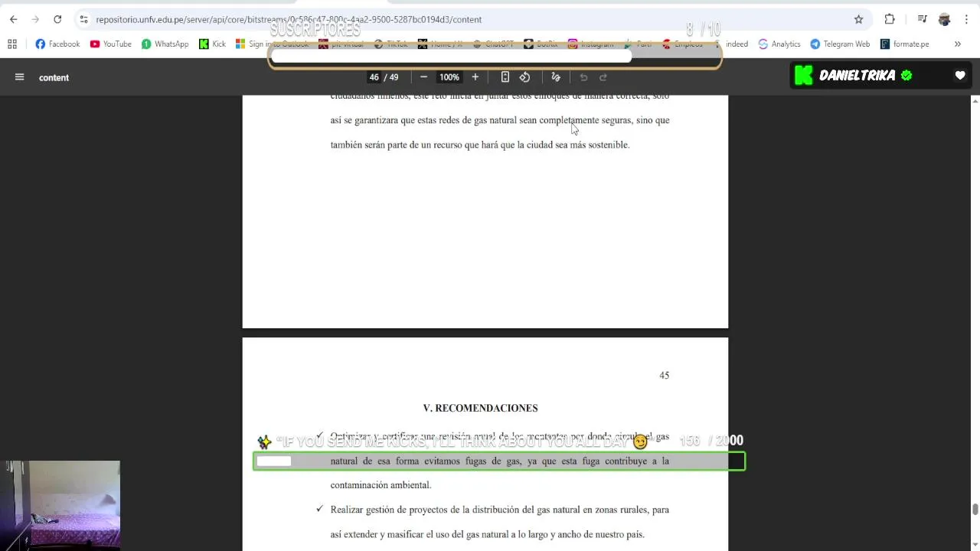Open the Telegram Web bookmark
980x551 pixels.
pos(840,44)
